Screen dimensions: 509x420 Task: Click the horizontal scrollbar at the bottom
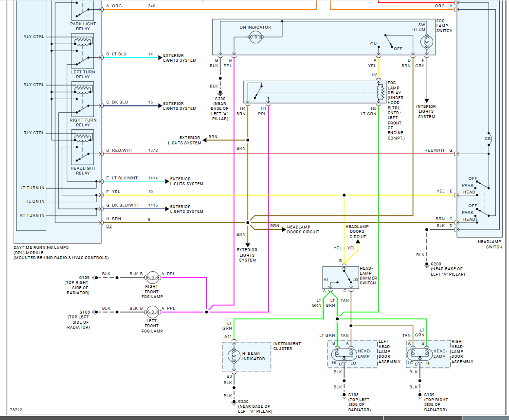254,418
